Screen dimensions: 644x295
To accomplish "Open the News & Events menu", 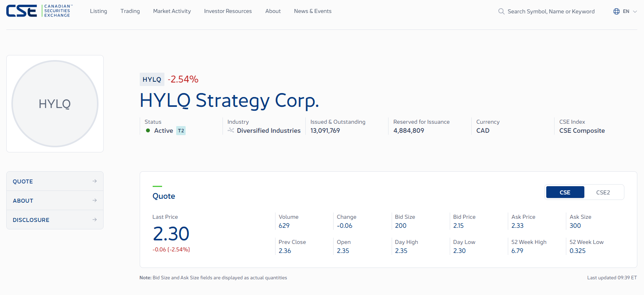I will click(313, 11).
